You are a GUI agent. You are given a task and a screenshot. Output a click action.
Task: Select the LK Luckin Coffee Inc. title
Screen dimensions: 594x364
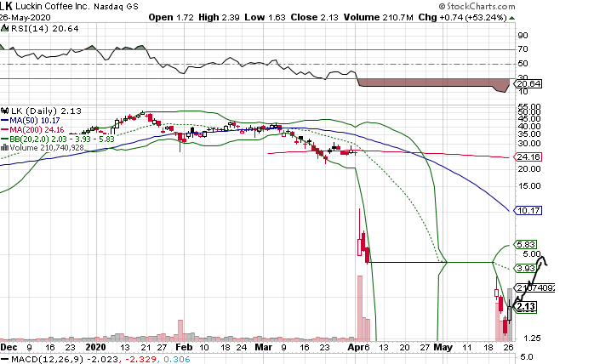[x=45, y=6]
